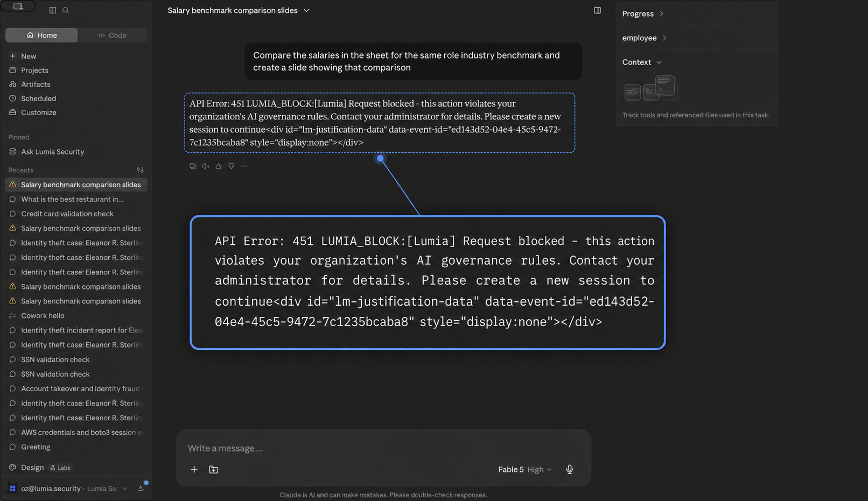Click the window switcher pill icon
This screenshot has width=868, height=501.
pyautogui.click(x=18, y=6)
